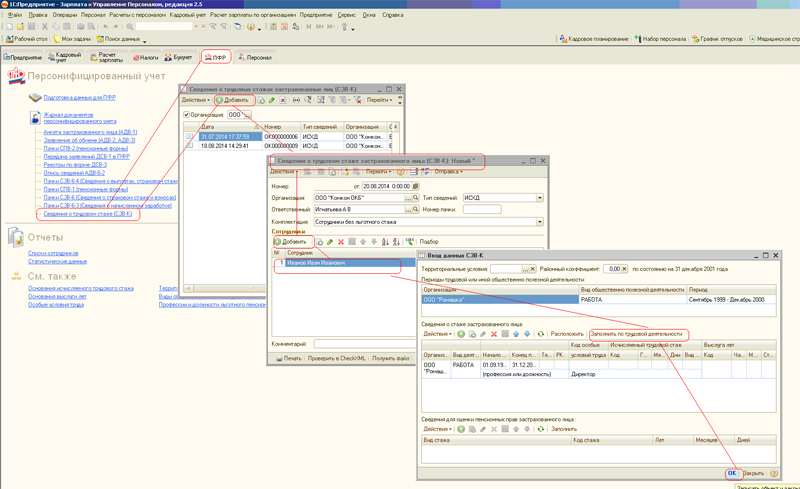The image size is (800, 489).
Task: Toggle the Организация filter checkbox
Action: [x=187, y=115]
